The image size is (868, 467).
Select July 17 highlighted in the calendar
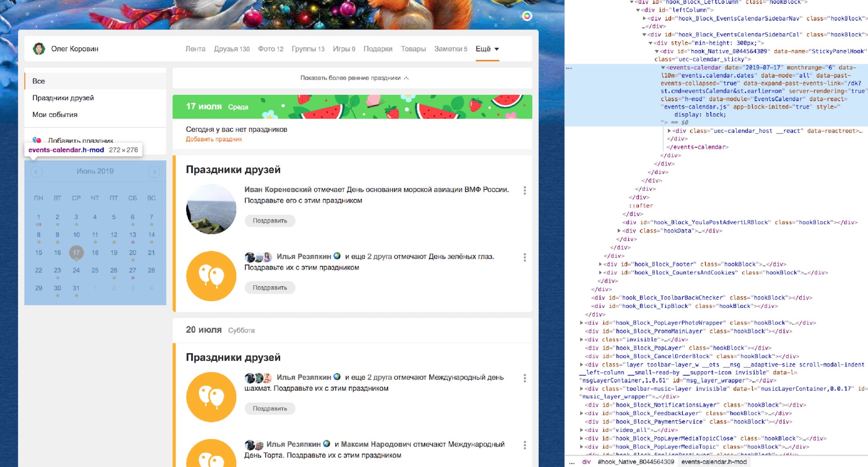click(76, 253)
